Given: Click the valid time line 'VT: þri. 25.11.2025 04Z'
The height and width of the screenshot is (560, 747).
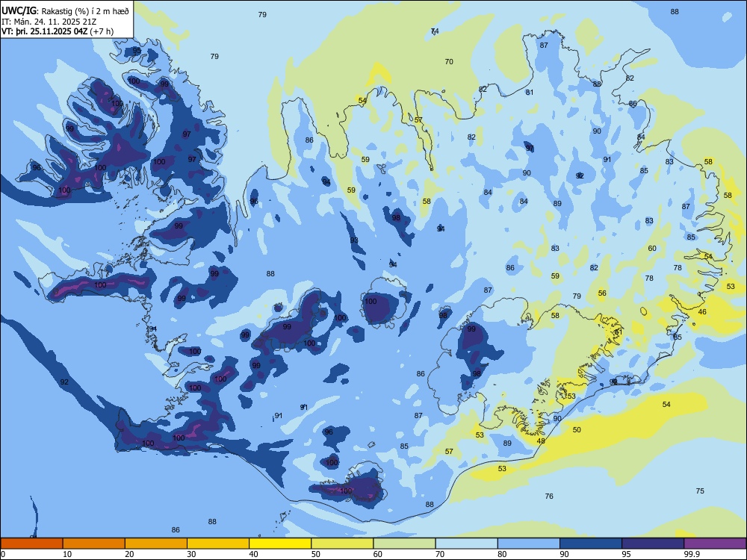Looking at the screenshot, I should 45,31.
